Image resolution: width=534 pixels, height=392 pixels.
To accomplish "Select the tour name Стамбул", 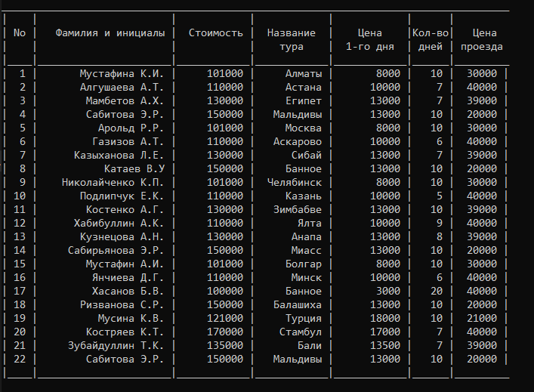I will tap(301, 332).
